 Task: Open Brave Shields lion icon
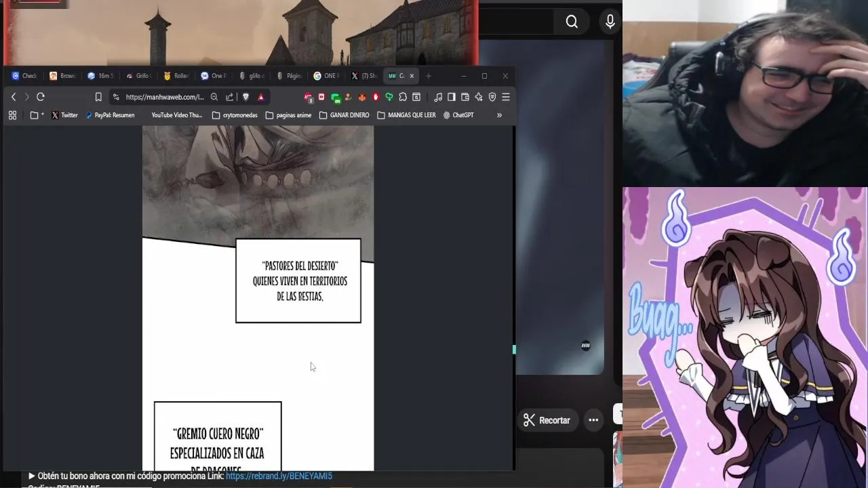(x=245, y=97)
